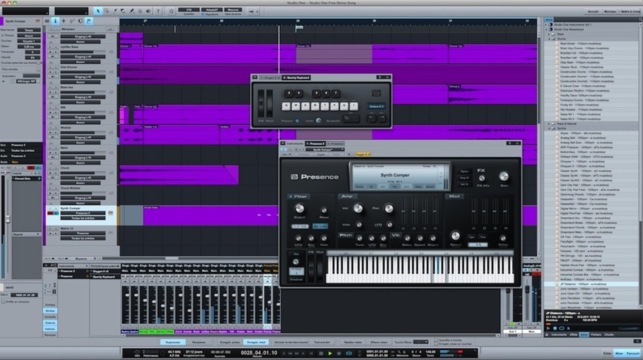Collapse the browser folder above the drum loops
643x360 pixels.
(549, 39)
